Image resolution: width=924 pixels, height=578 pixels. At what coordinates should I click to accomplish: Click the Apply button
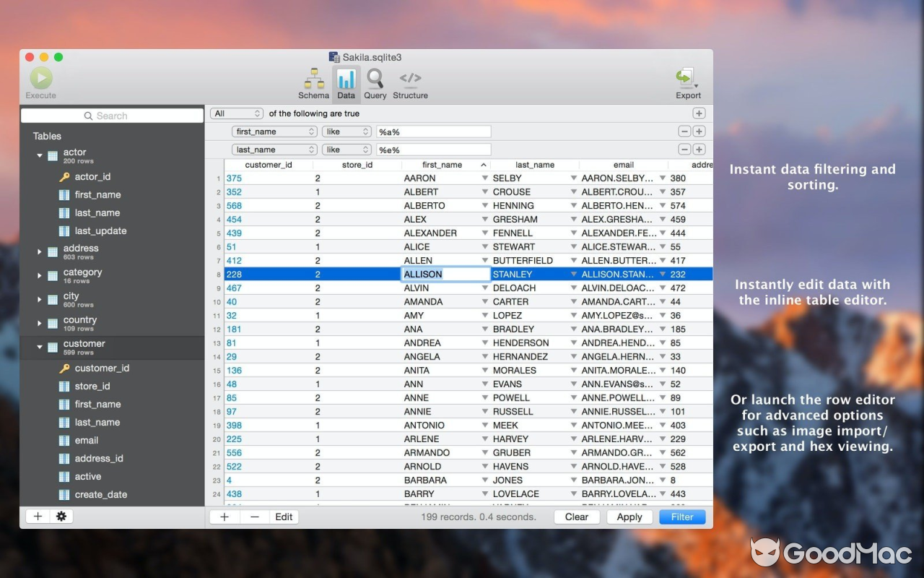629,517
